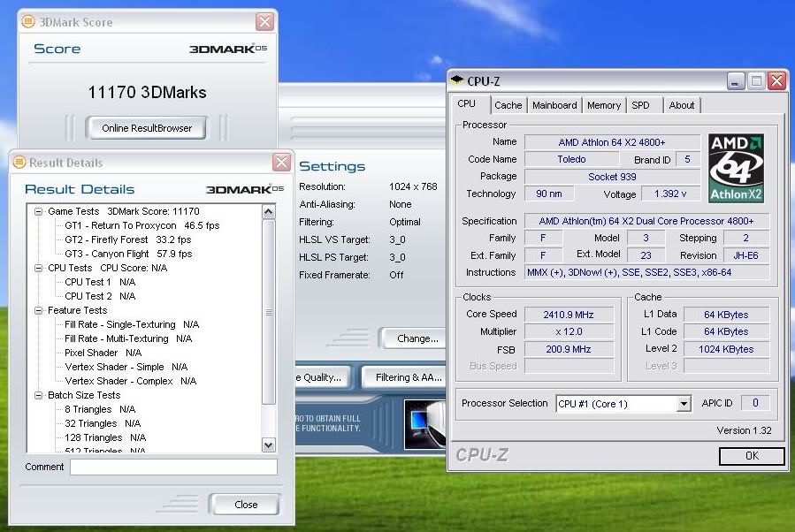Click the AMD Athlon 64 X2 logo
The image size is (795, 532).
click(736, 168)
